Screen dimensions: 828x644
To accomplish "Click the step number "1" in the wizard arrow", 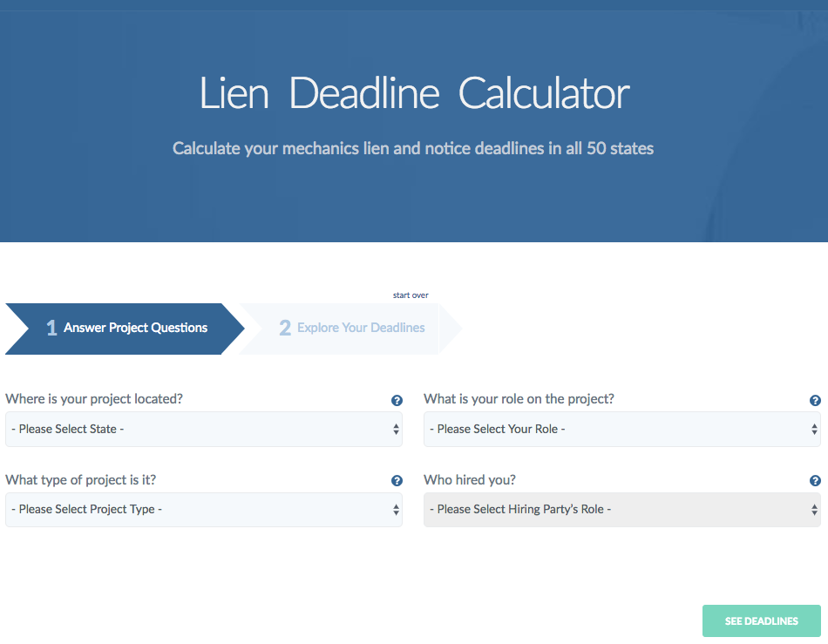I will (x=51, y=329).
